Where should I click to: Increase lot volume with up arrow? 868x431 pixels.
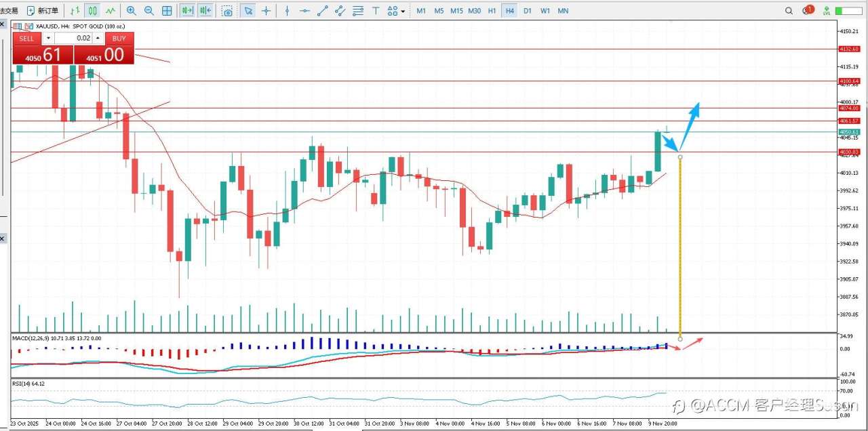[x=98, y=38]
